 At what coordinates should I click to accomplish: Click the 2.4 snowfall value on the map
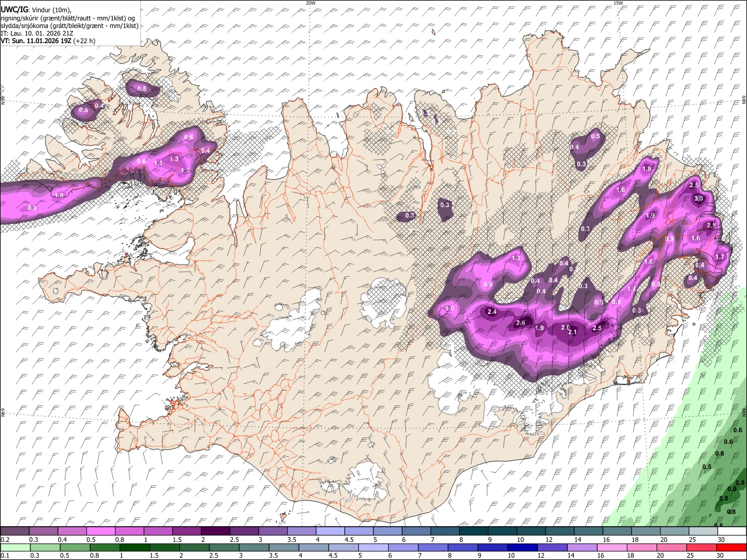[492, 312]
